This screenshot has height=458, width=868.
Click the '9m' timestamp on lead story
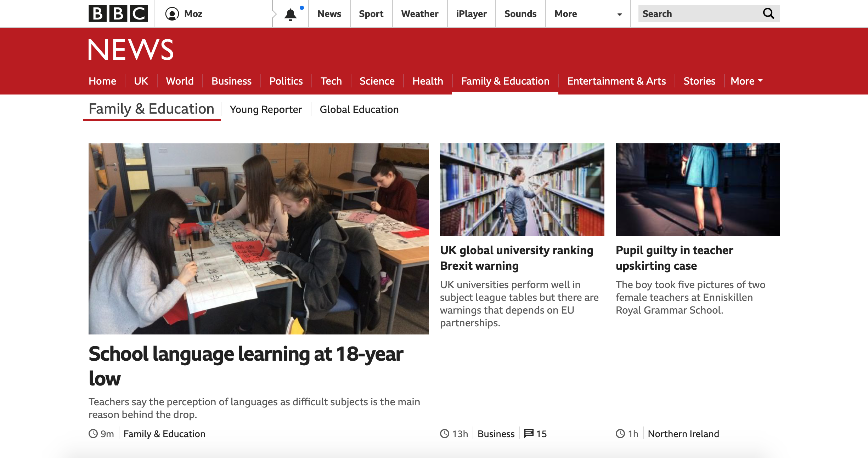(x=107, y=434)
